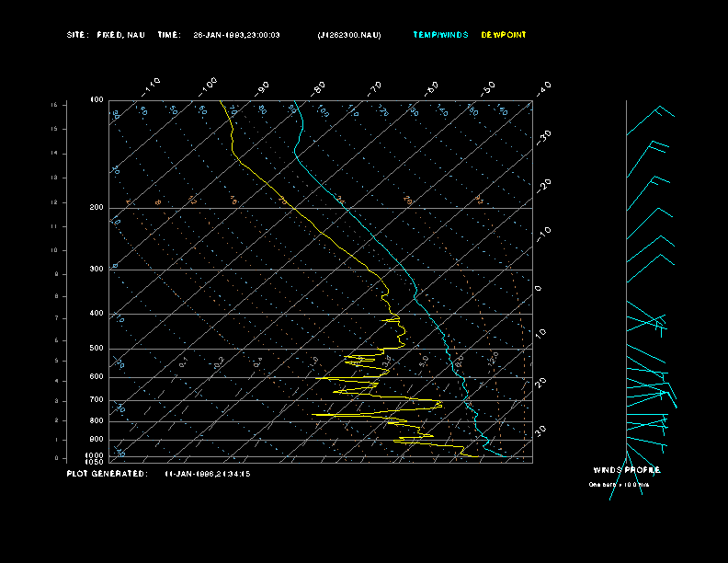Click the 1050 pressure level label
This screenshot has height=563, width=728.
(x=95, y=462)
